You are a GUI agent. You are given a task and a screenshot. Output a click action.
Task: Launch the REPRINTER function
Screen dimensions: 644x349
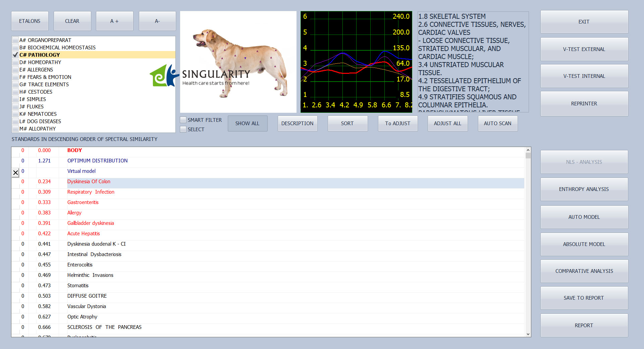pos(584,104)
